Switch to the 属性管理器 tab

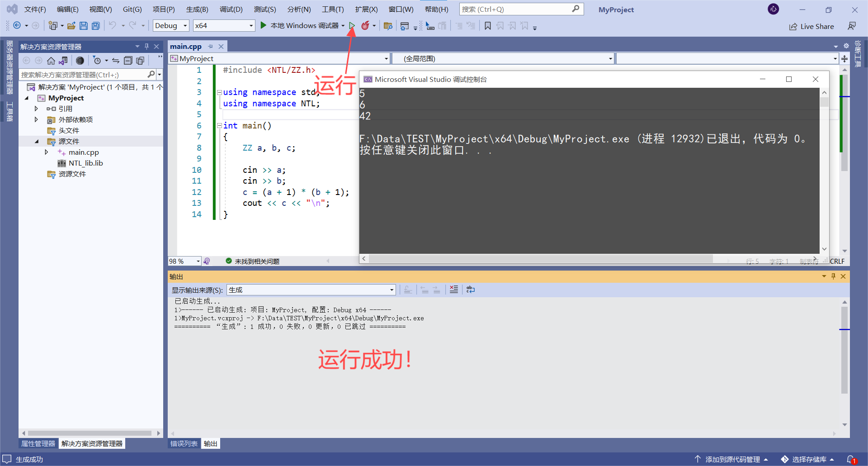click(38, 443)
